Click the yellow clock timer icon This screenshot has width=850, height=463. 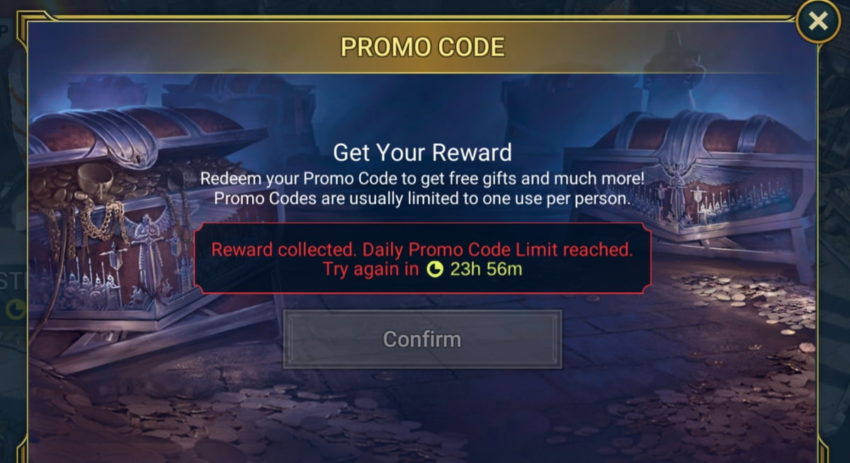click(435, 269)
